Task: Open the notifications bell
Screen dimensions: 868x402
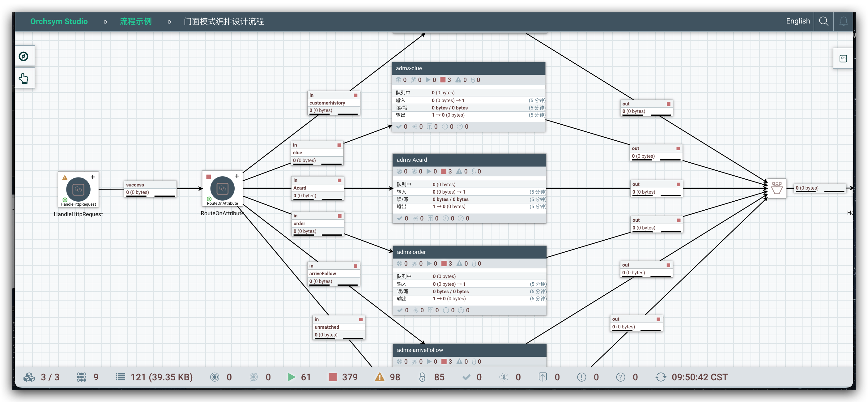Action: click(843, 21)
